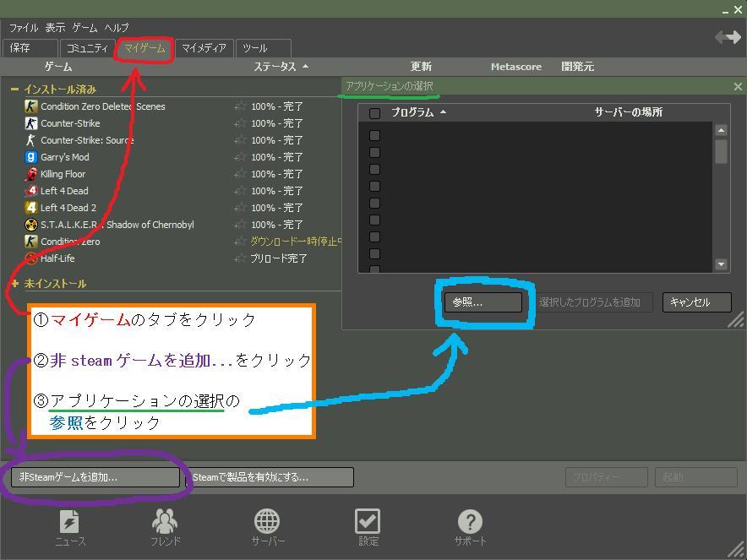Check the third program checkbox in list
Viewport: 747px width, 560px height.
click(x=375, y=170)
